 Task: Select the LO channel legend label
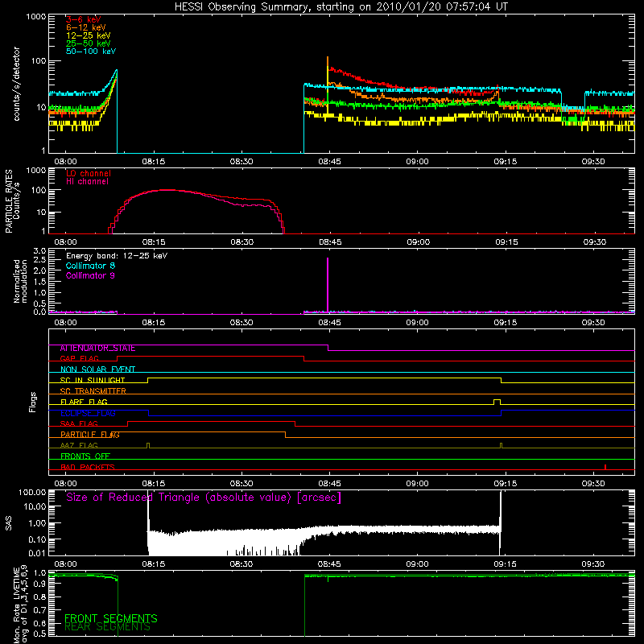[x=89, y=173]
